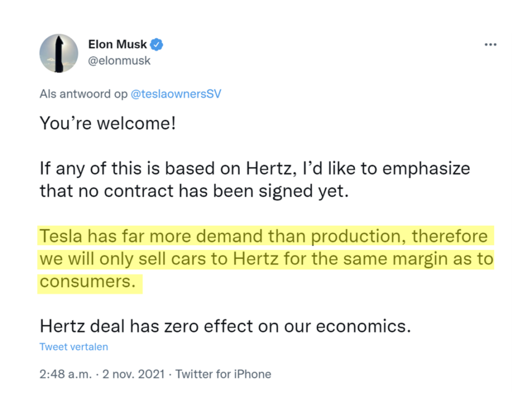This screenshot has height=398, width=532.
Task: Click the 'Als antwoord op' reply label
Action: (84, 94)
